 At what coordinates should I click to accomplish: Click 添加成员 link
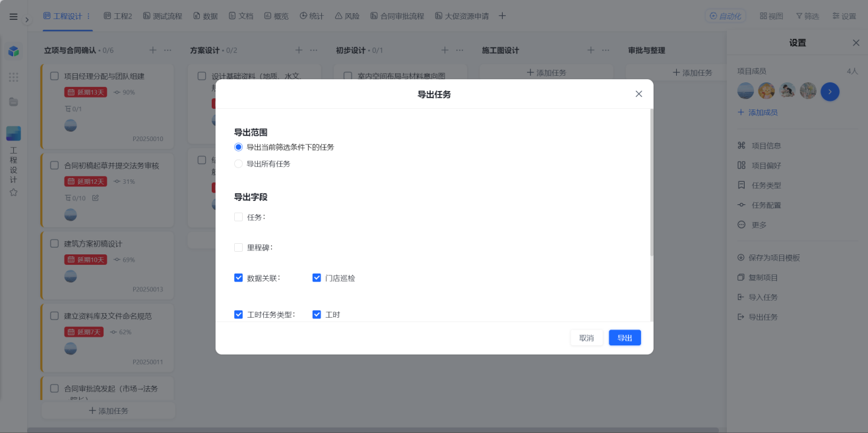(758, 113)
